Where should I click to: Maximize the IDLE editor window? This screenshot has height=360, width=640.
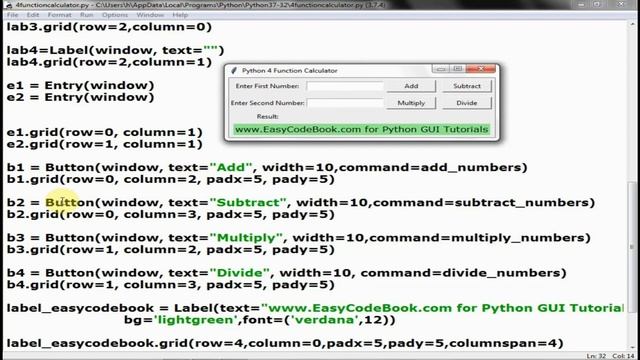tap(597, 4)
